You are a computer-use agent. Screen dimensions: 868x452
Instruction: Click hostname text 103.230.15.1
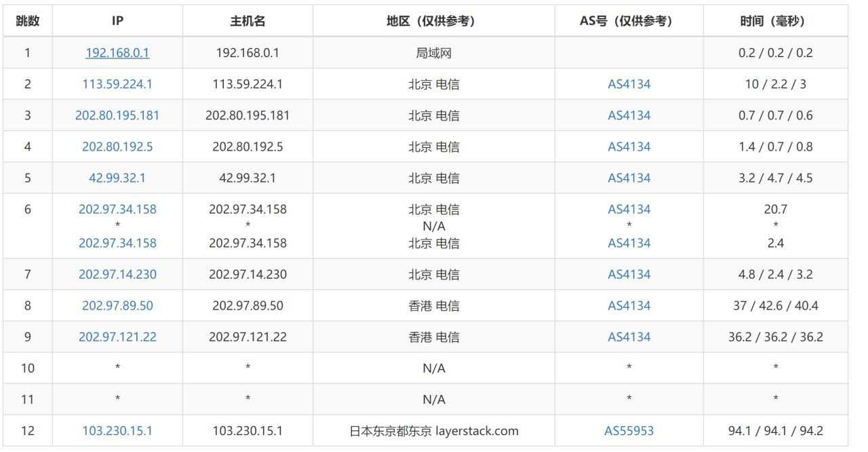click(x=248, y=430)
